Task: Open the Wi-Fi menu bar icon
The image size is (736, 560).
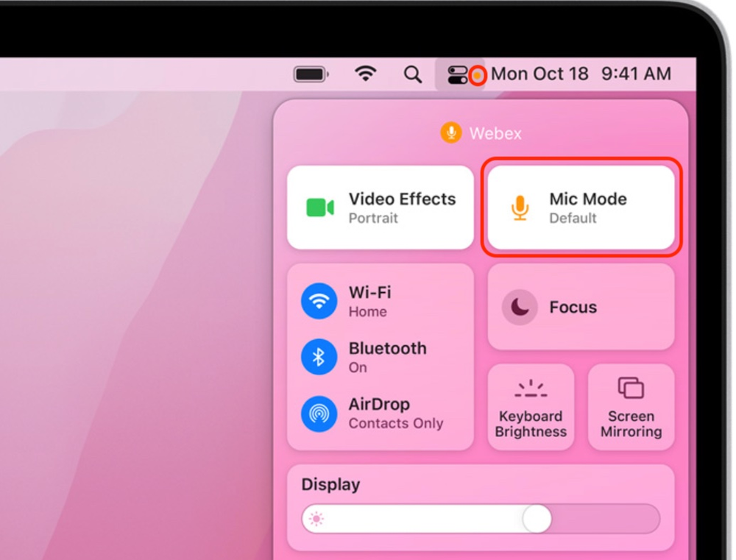Action: [366, 74]
